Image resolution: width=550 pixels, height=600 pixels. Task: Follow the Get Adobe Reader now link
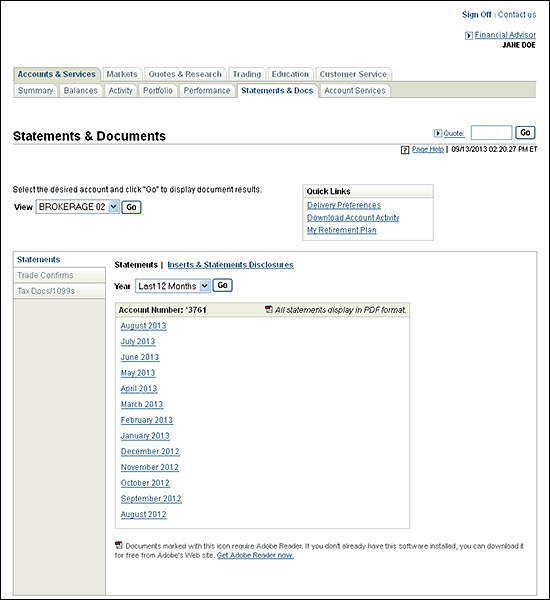tap(255, 555)
